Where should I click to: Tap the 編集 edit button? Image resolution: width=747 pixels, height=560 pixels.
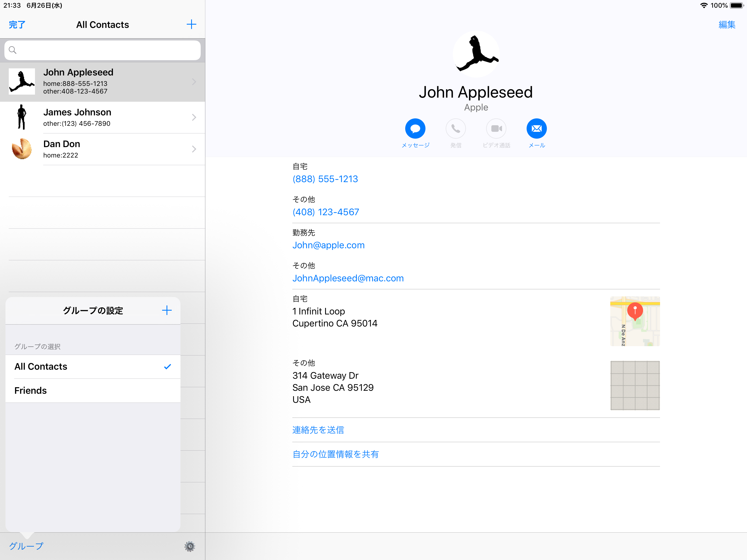click(727, 25)
